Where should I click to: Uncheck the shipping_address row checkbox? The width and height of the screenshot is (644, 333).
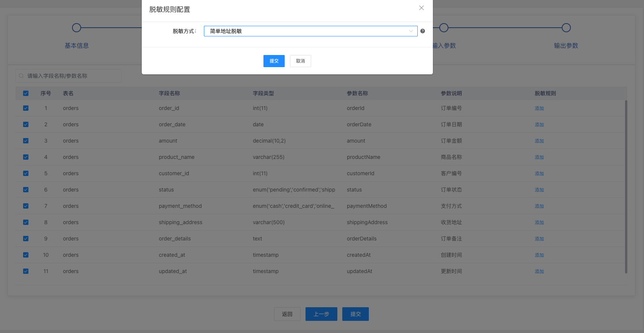(26, 222)
